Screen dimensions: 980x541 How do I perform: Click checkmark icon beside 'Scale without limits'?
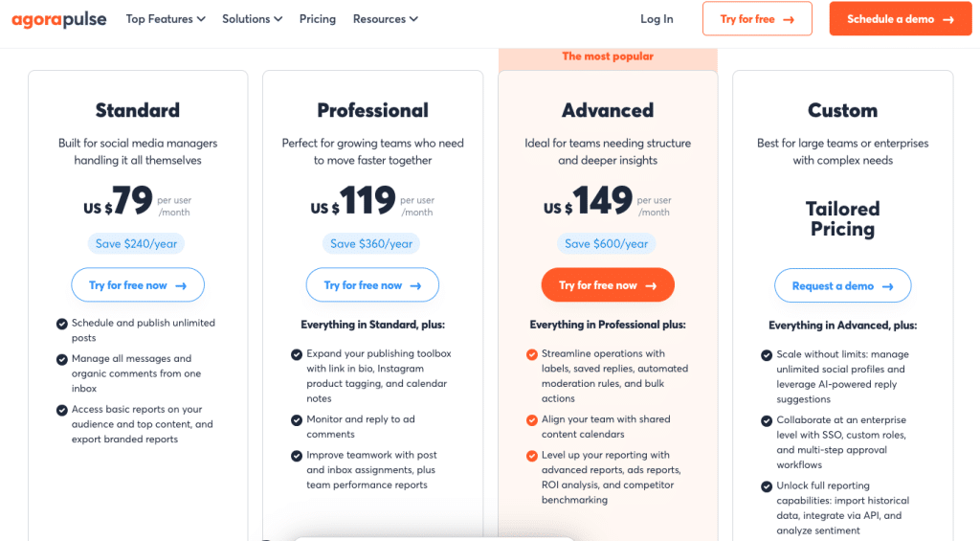(x=767, y=355)
